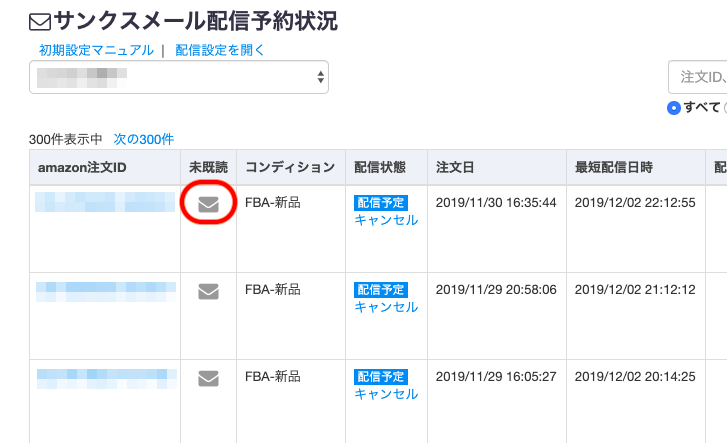
Task: Click delivery time 2019/12/02 21:12:12
Action: pos(635,290)
